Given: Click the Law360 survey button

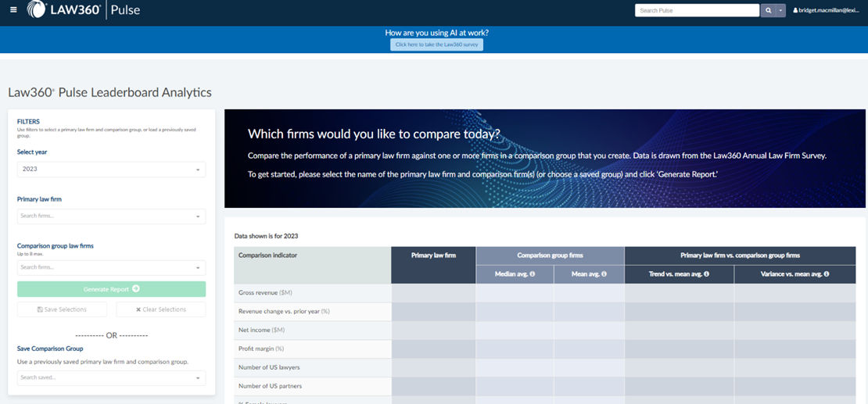Looking at the screenshot, I should [437, 45].
